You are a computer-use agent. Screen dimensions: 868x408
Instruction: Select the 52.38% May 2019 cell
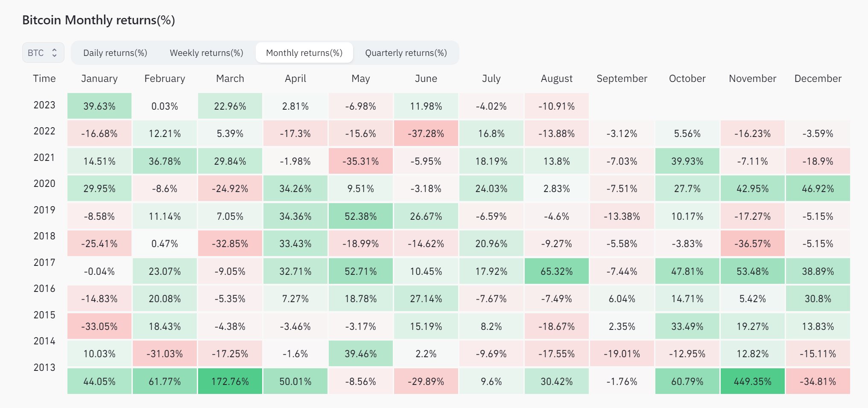pos(361,216)
